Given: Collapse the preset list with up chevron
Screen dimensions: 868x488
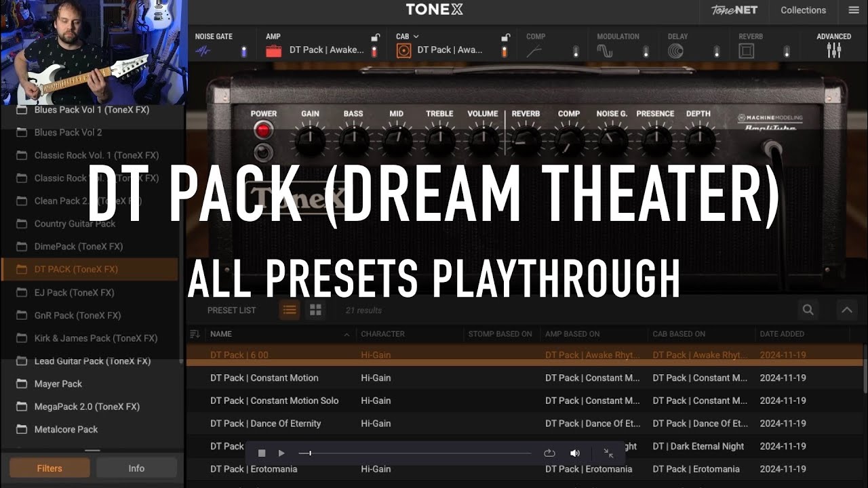Looking at the screenshot, I should pyautogui.click(x=846, y=310).
